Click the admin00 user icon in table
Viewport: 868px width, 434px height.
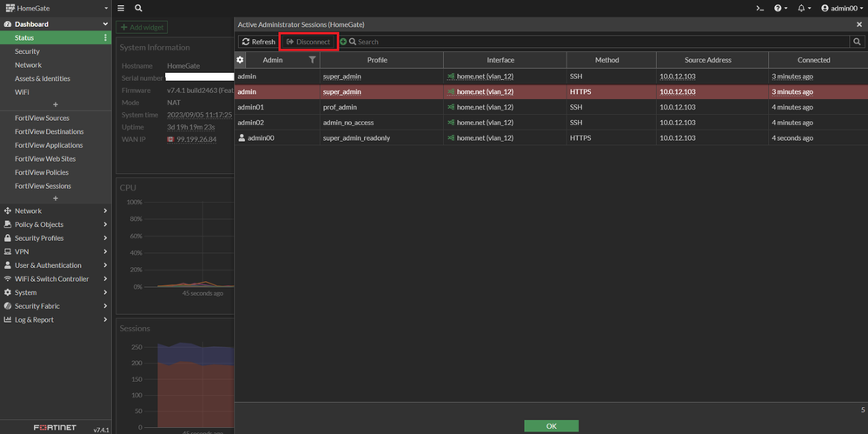[x=242, y=137]
